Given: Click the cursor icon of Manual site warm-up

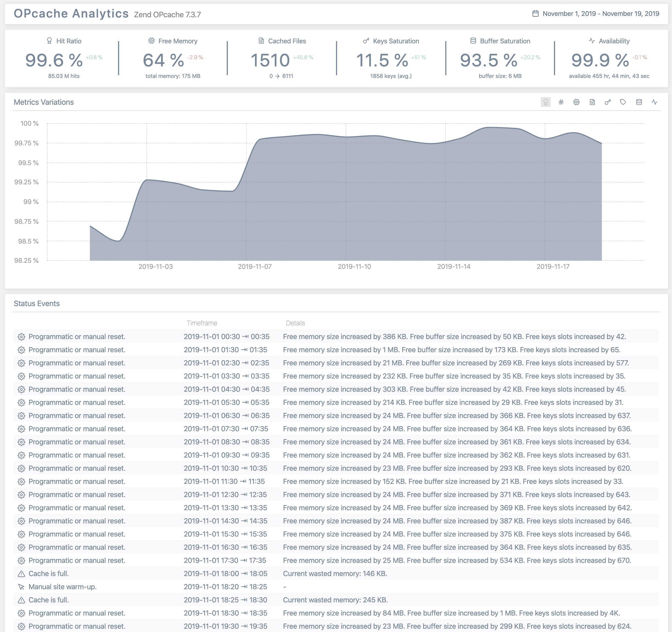Looking at the screenshot, I should pos(21,587).
